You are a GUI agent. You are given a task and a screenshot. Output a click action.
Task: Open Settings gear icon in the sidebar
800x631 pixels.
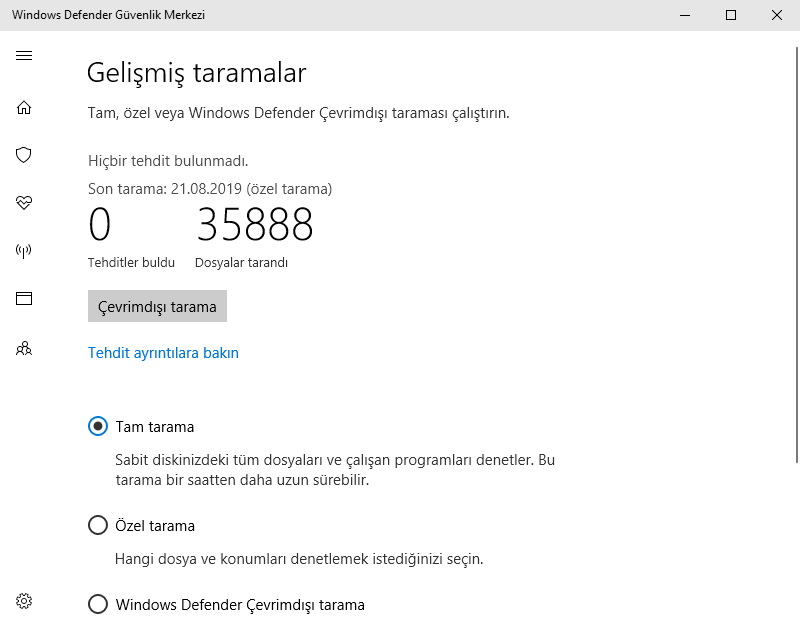click(x=24, y=601)
